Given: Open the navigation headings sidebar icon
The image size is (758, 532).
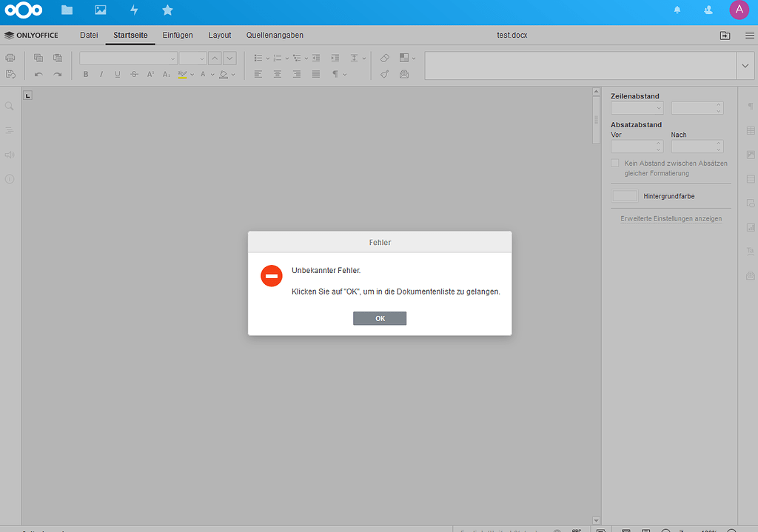Looking at the screenshot, I should [9, 130].
